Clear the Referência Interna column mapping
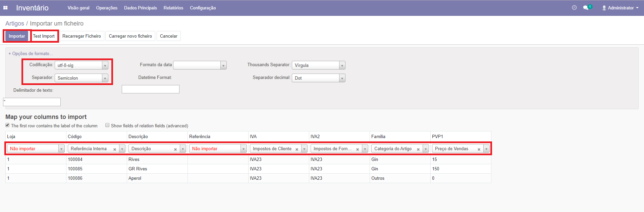Screen dimensions: 644x212 [115, 149]
